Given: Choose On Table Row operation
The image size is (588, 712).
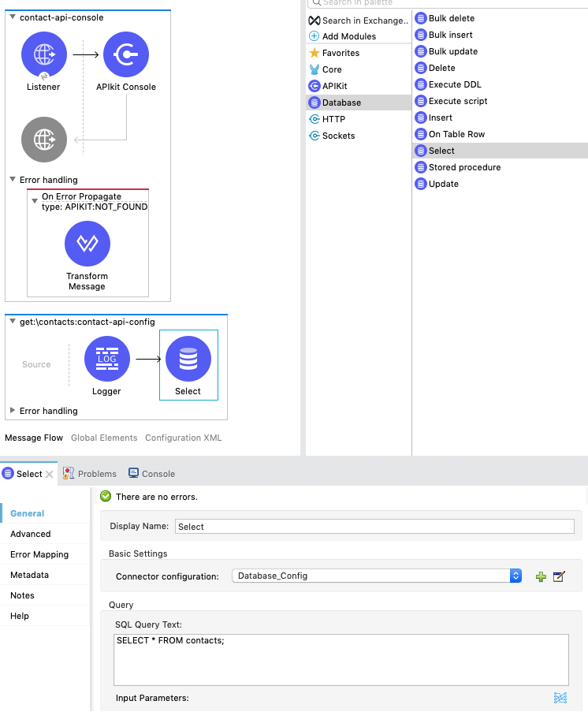Looking at the screenshot, I should (450, 134).
